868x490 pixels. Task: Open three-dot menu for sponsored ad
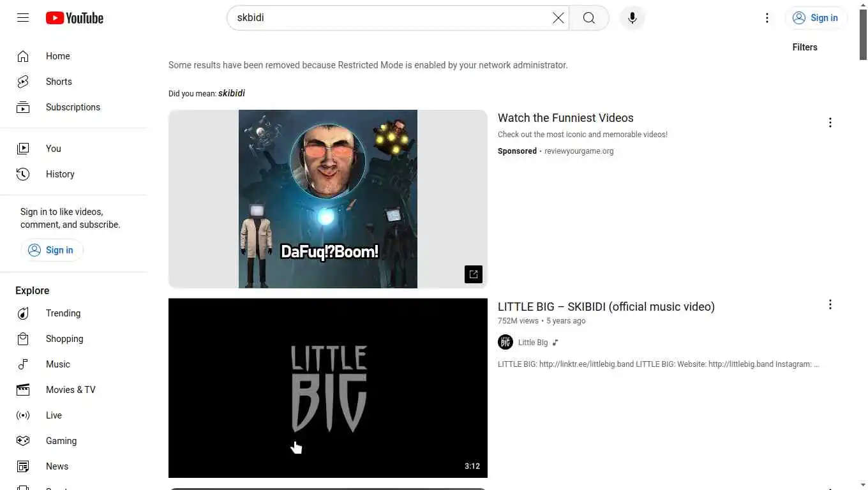(x=830, y=122)
